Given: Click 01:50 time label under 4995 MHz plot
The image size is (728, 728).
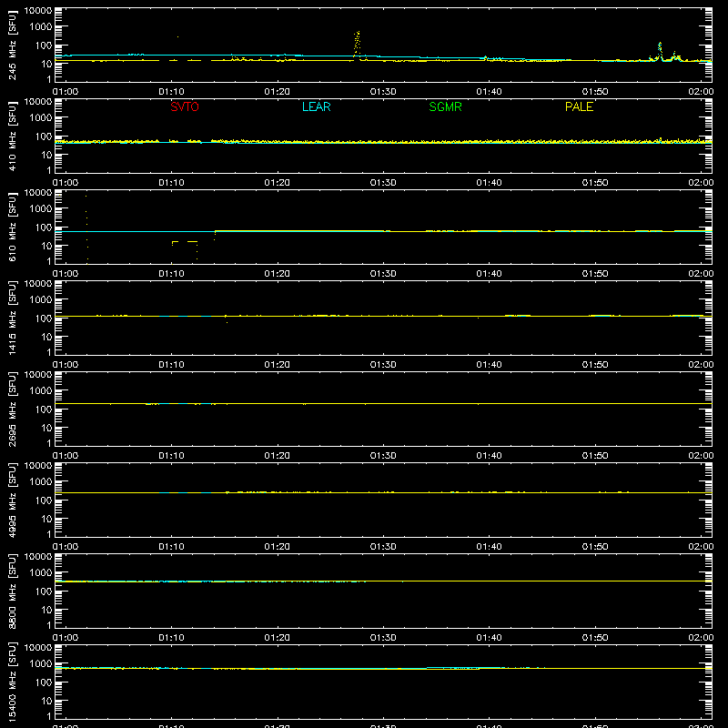Looking at the screenshot, I should (x=595, y=547).
